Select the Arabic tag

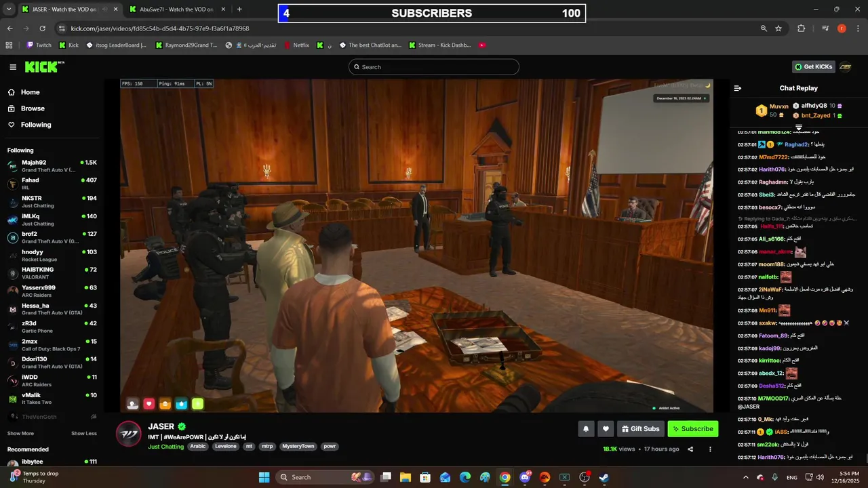click(197, 447)
